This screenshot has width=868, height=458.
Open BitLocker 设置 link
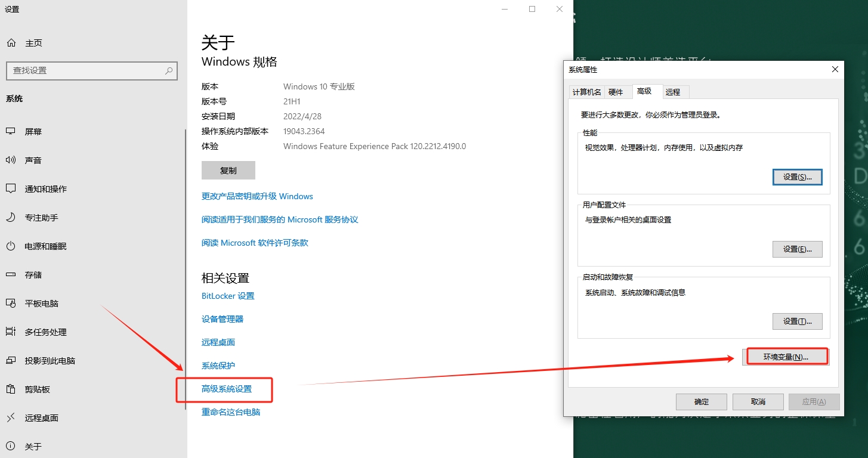(227, 295)
